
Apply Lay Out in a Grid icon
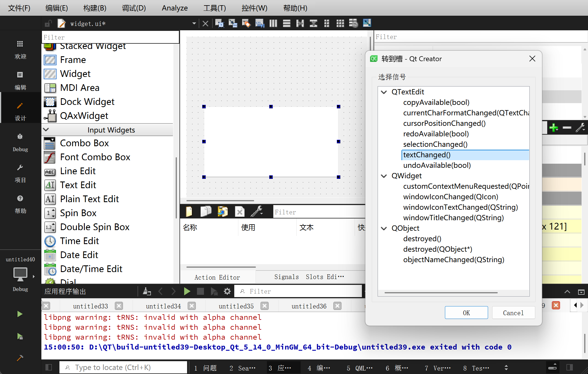(340, 23)
